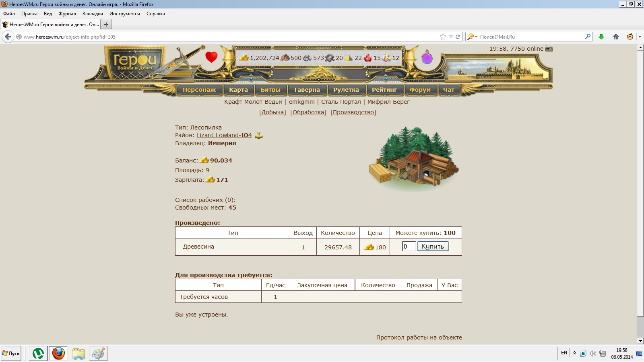This screenshot has width=644, height=362.
Task: Follow the [Производство] link
Action: (353, 112)
